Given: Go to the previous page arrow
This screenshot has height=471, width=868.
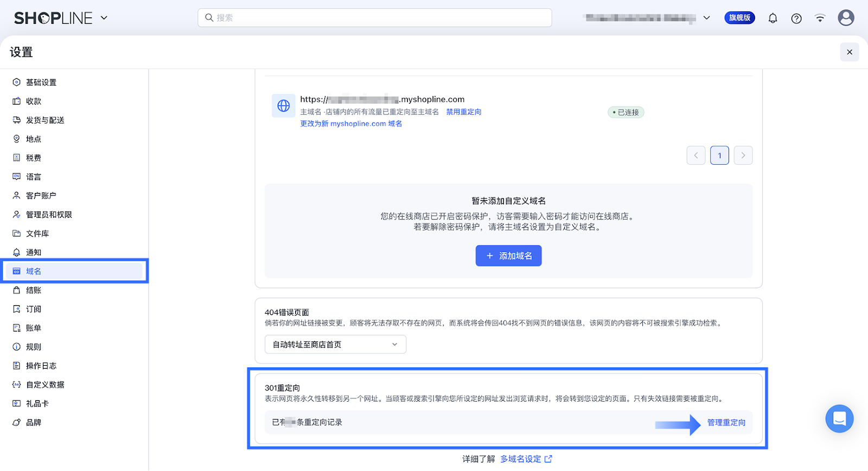Looking at the screenshot, I should pos(696,156).
